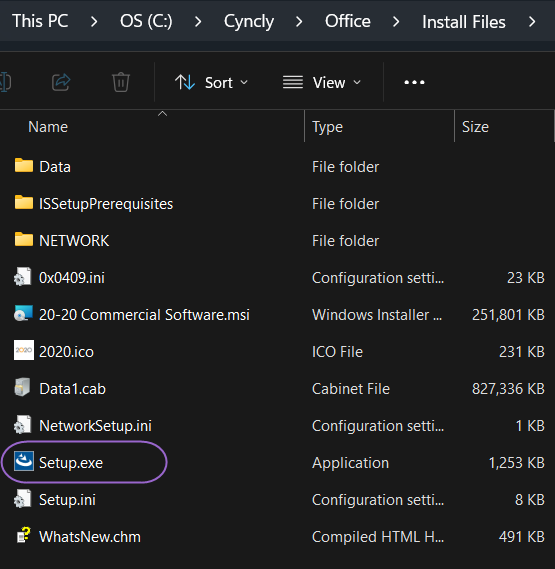Select the Setup.exe application icon

(x=24, y=461)
